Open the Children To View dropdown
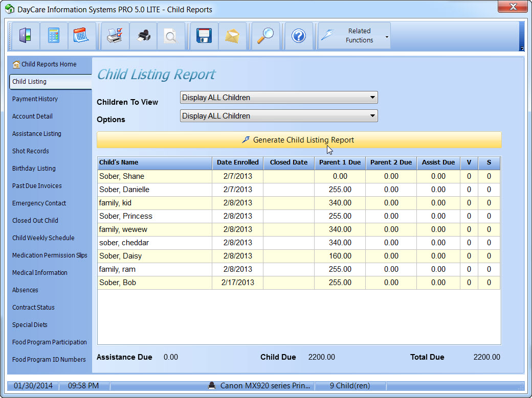 coord(279,98)
